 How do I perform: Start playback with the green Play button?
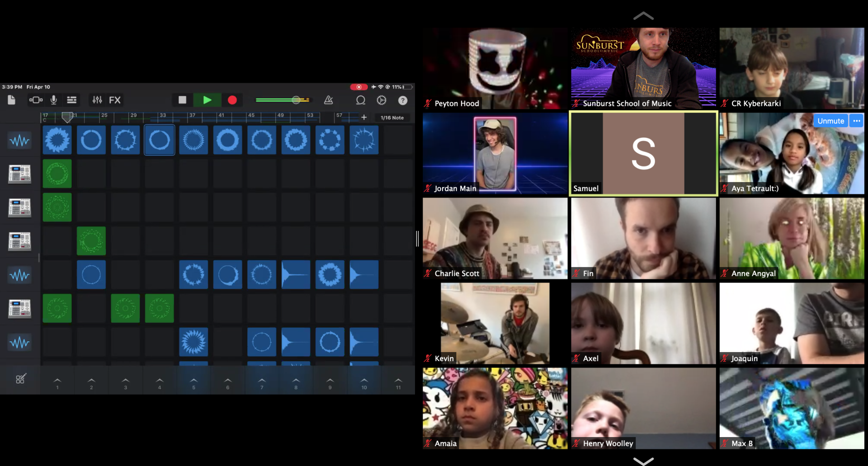[x=207, y=100]
